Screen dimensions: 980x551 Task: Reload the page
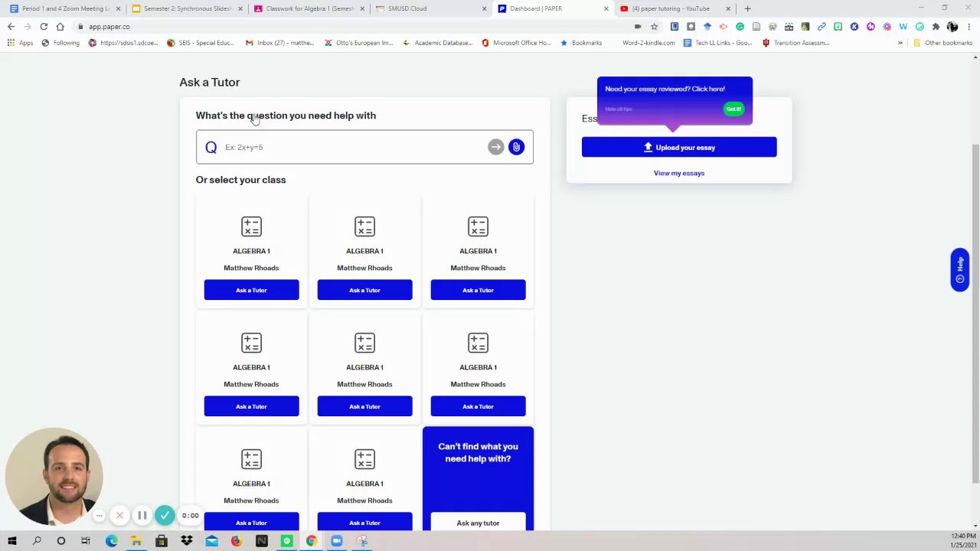click(x=44, y=27)
